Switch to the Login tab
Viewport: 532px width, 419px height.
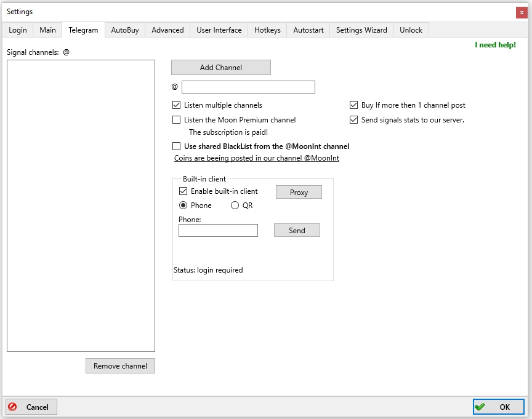point(18,30)
